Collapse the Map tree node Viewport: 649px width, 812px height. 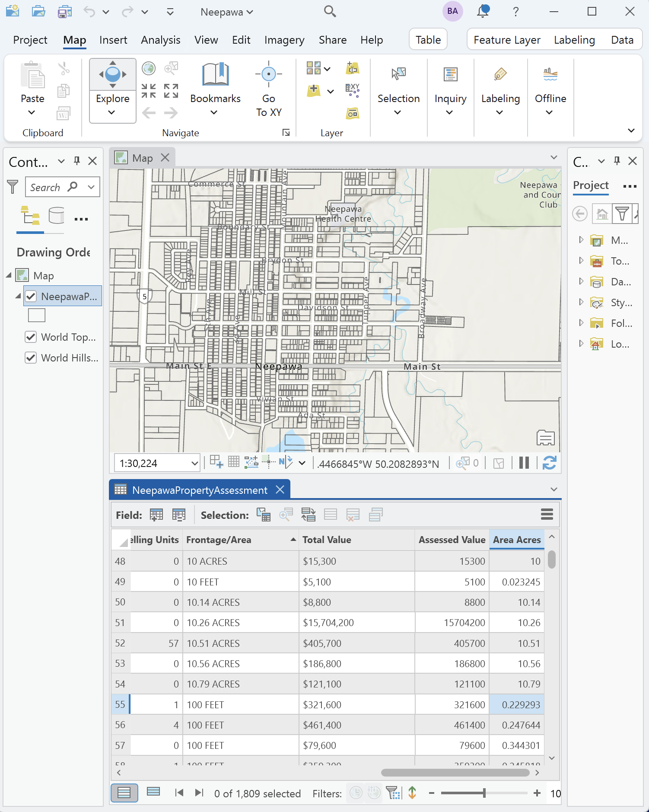(x=9, y=275)
